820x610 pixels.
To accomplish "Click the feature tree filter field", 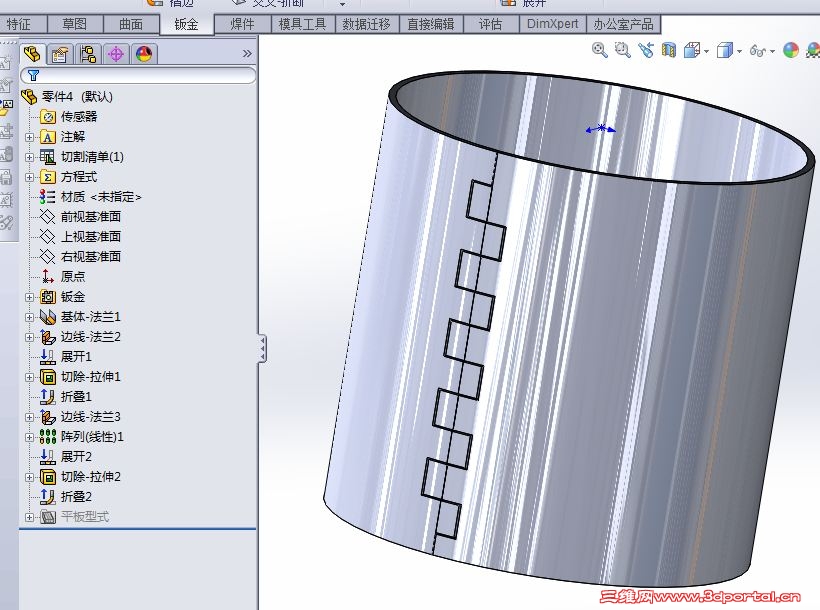I will point(138,75).
